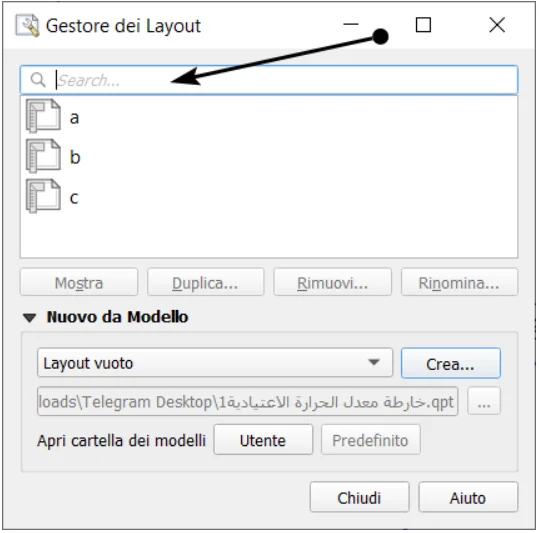Image resolution: width=539 pixels, height=533 pixels.
Task: Click the magnifier icon in search box
Action: 38,80
